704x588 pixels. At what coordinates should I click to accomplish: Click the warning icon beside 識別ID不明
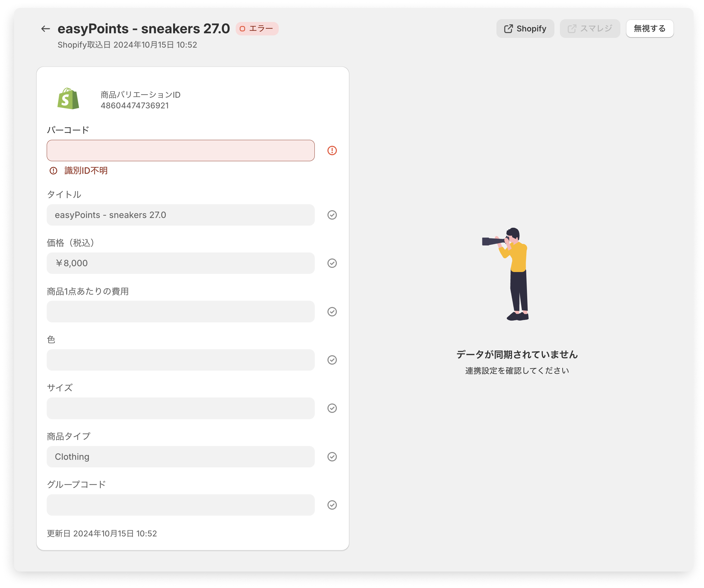(53, 171)
